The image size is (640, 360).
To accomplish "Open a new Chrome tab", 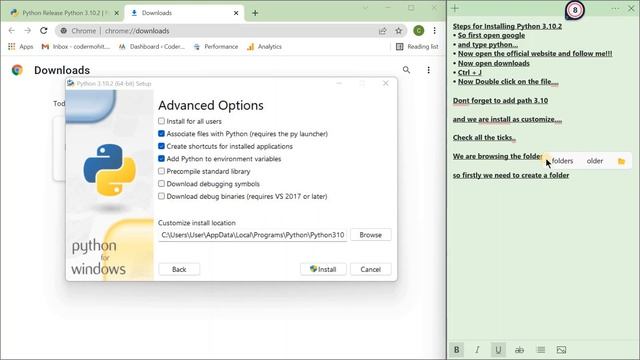I will (x=255, y=13).
